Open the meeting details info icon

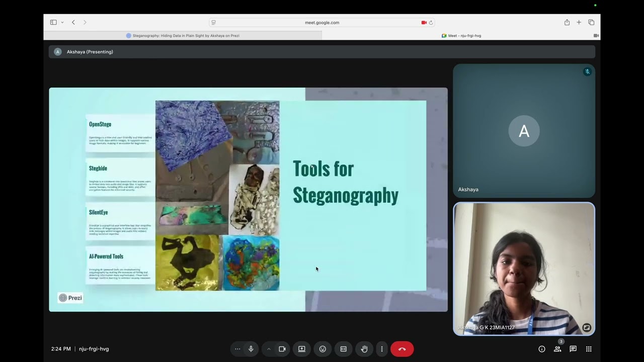point(542,349)
